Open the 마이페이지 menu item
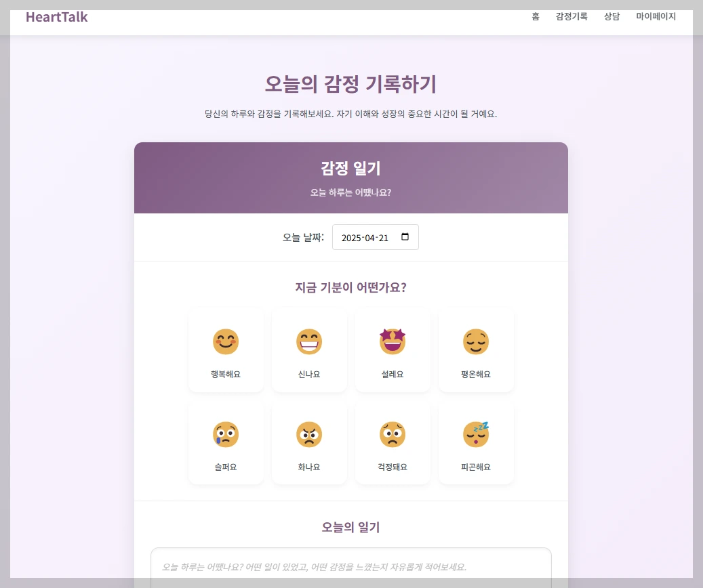The height and width of the screenshot is (588, 703). 656,16
